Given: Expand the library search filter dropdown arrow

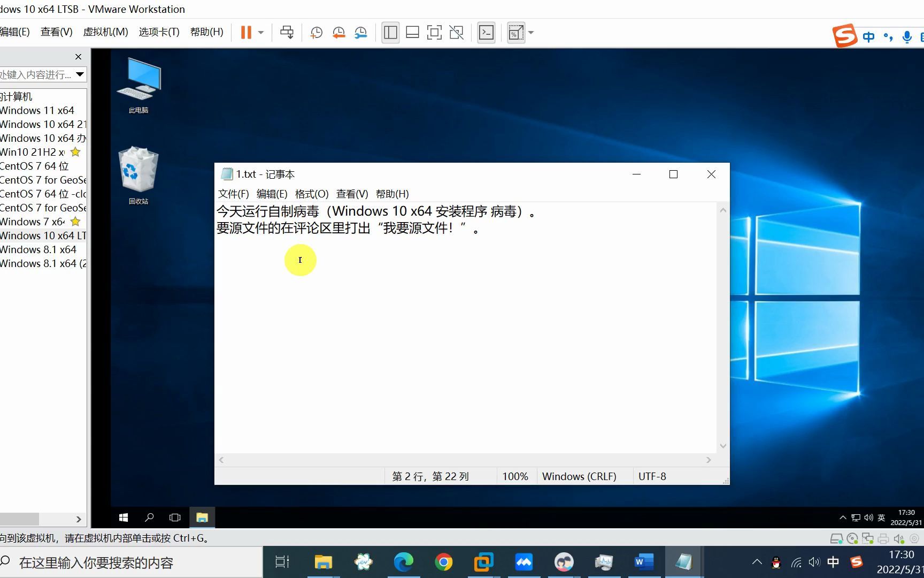Looking at the screenshot, I should click(x=80, y=74).
